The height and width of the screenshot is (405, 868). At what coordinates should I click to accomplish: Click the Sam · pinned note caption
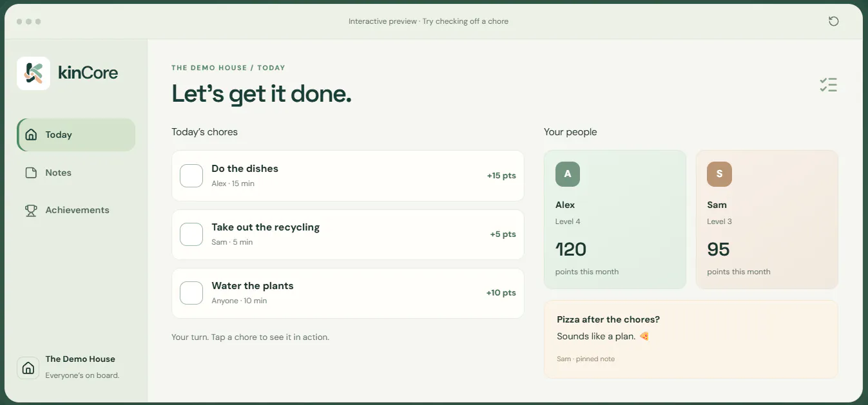click(586, 359)
